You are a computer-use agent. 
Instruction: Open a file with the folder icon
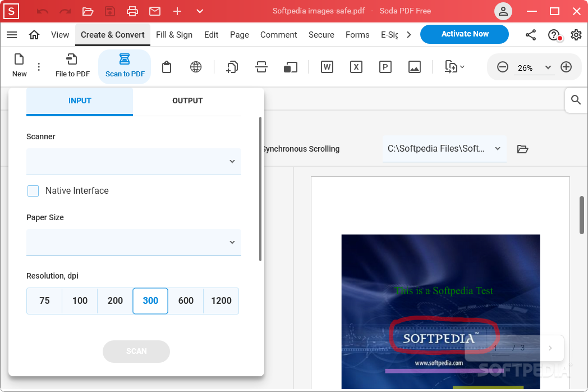pyautogui.click(x=88, y=11)
